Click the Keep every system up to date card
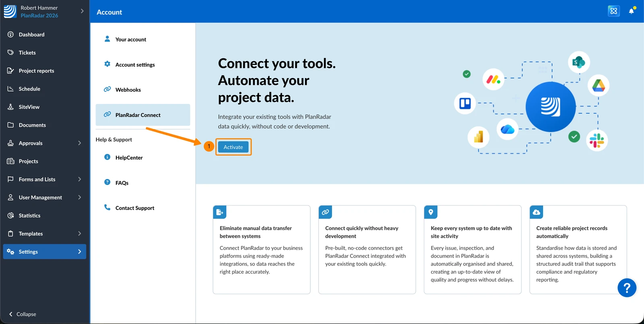Viewport: 644px width, 324px height. click(x=473, y=250)
